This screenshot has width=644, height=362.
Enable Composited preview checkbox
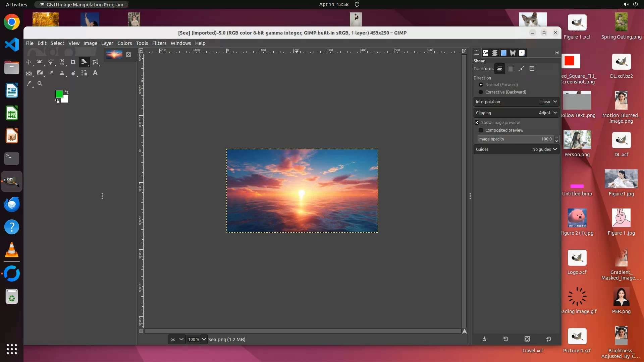481,130
